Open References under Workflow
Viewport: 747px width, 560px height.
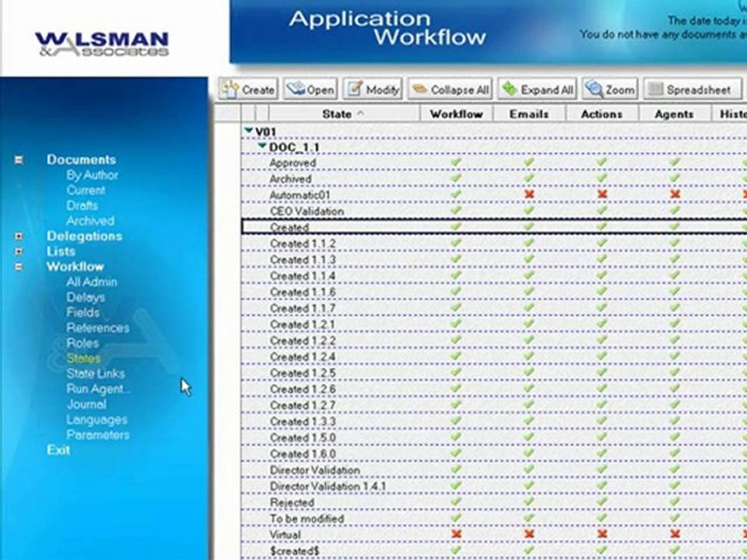click(98, 327)
